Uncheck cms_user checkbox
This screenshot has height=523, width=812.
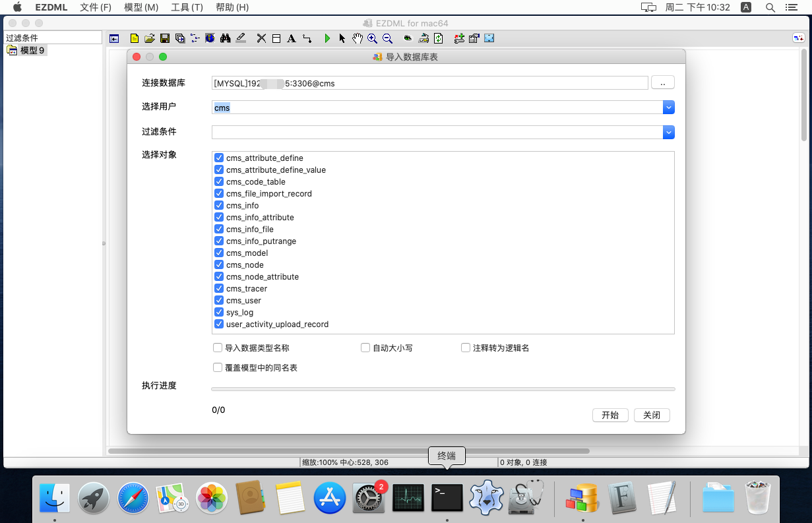pyautogui.click(x=219, y=301)
